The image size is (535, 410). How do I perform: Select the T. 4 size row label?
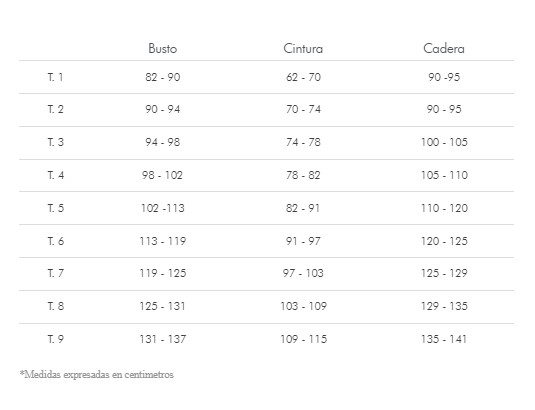[56, 175]
